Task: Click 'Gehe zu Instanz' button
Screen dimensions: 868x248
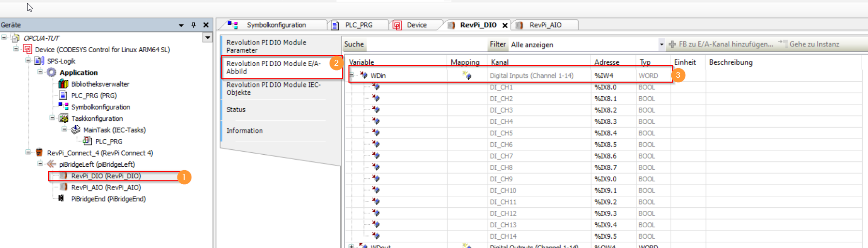Action: 810,44
